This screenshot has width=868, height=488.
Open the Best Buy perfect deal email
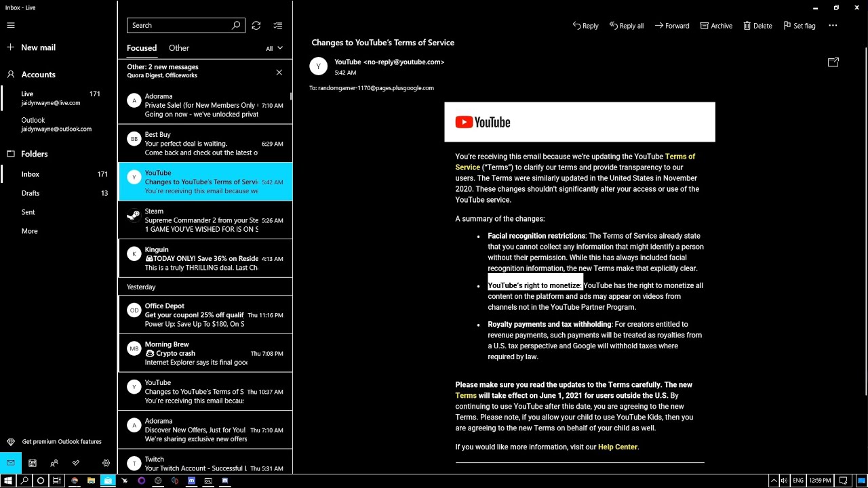(x=205, y=144)
